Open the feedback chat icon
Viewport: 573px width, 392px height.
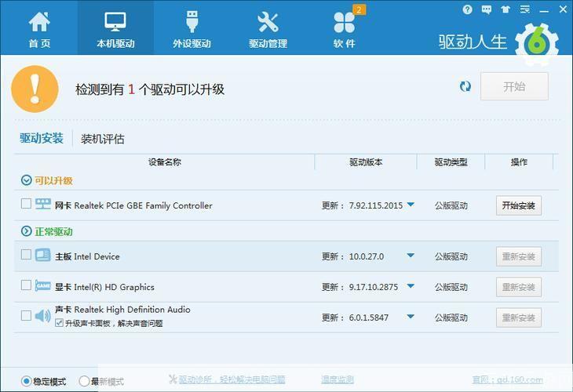coord(487,9)
